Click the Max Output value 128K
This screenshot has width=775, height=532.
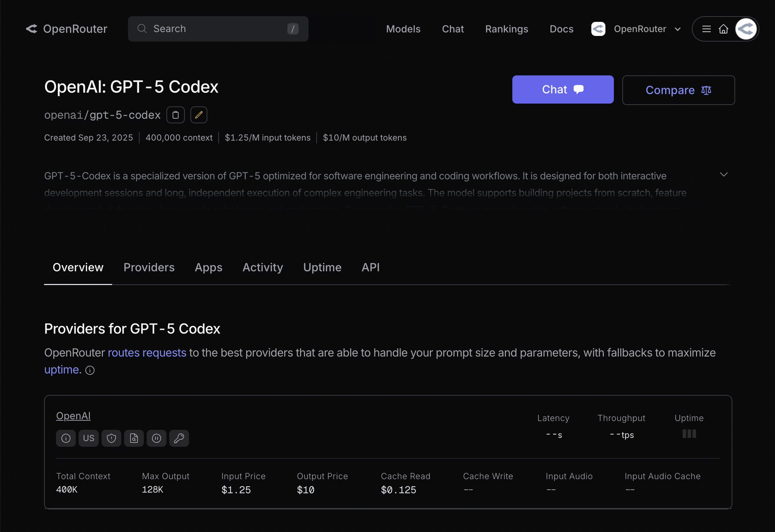[x=153, y=490]
